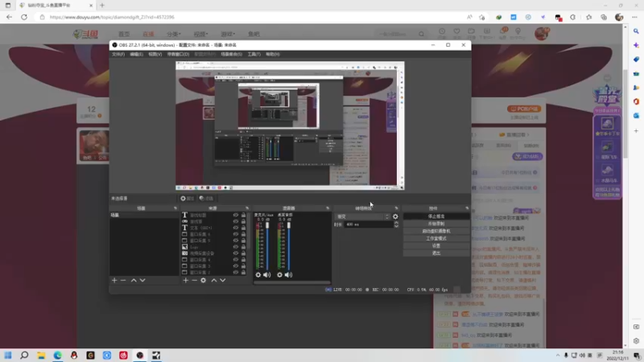Enable 工作室模式 in Controls
Image resolution: width=644 pixels, height=362 pixels.
(x=436, y=238)
